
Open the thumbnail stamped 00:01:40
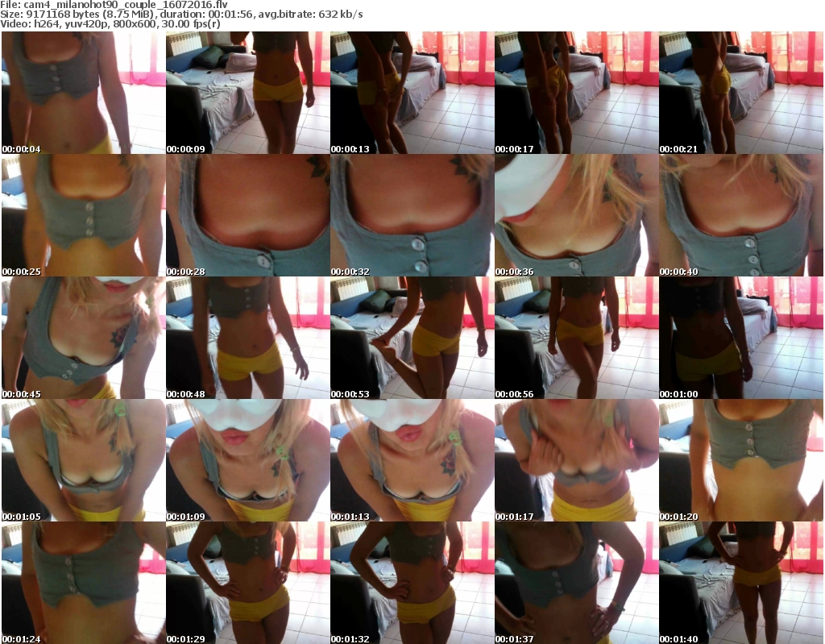click(741, 583)
